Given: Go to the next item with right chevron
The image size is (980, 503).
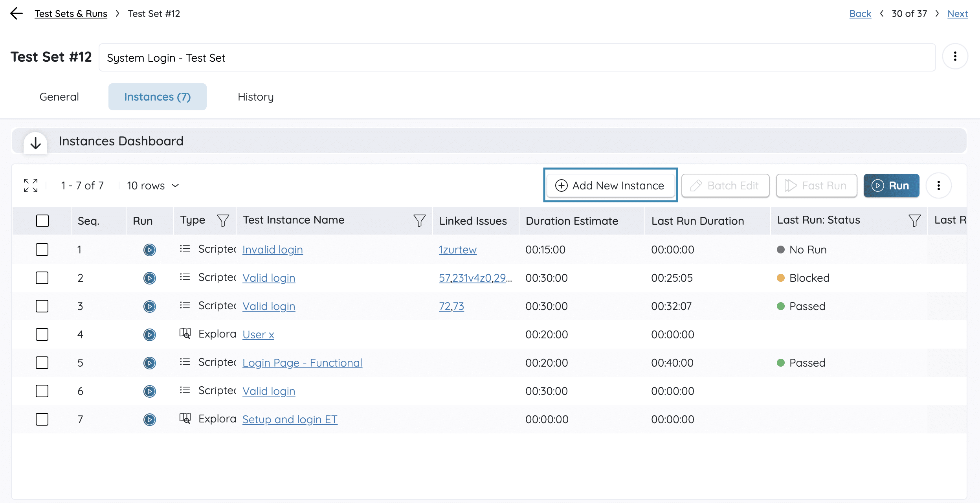Looking at the screenshot, I should [x=937, y=14].
